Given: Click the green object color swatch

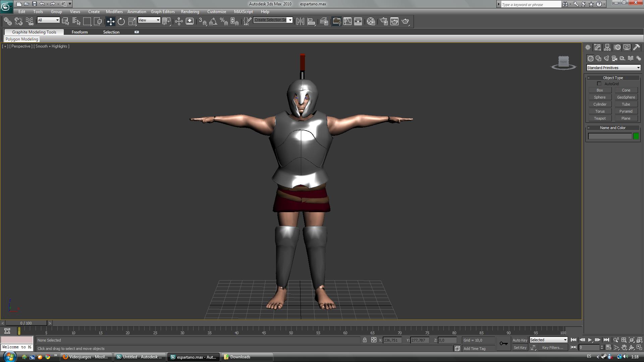Looking at the screenshot, I should [636, 136].
